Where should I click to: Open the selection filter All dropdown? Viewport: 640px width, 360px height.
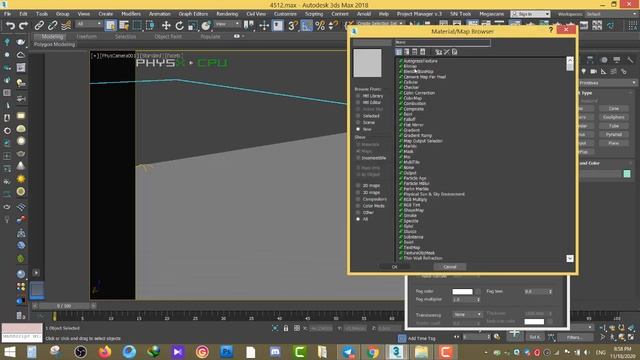[89, 24]
